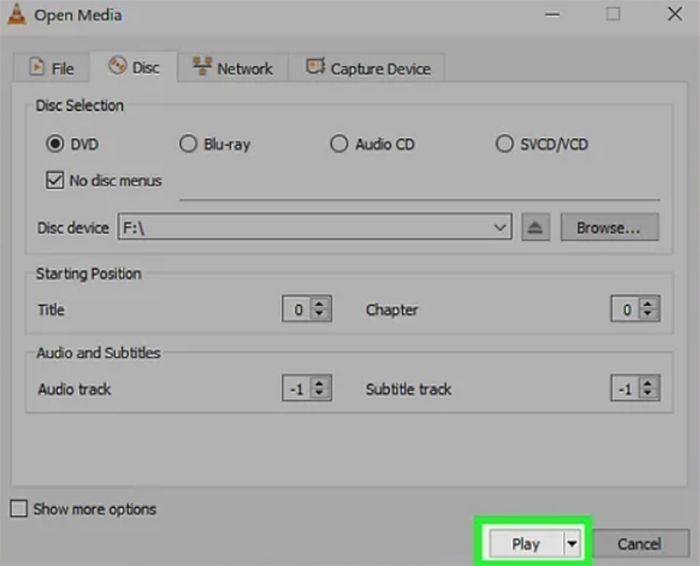700x566 pixels.
Task: Click into the Subtitle track number field
Action: 626,388
